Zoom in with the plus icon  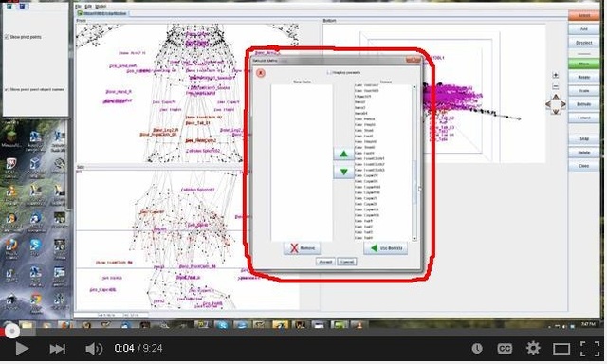[555, 75]
